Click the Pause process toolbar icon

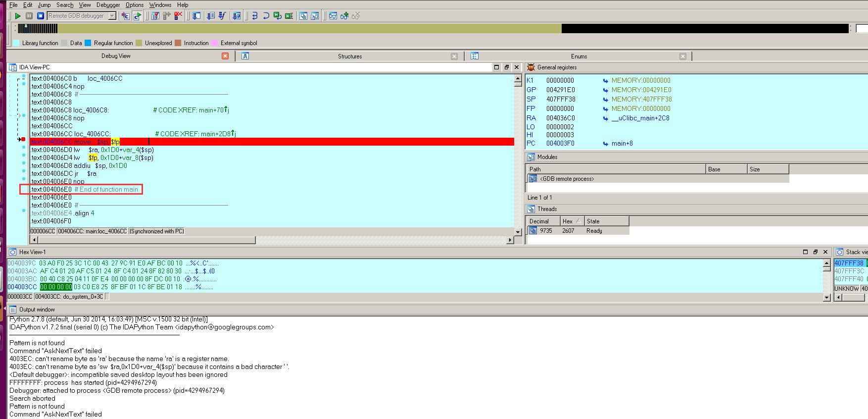pos(29,16)
